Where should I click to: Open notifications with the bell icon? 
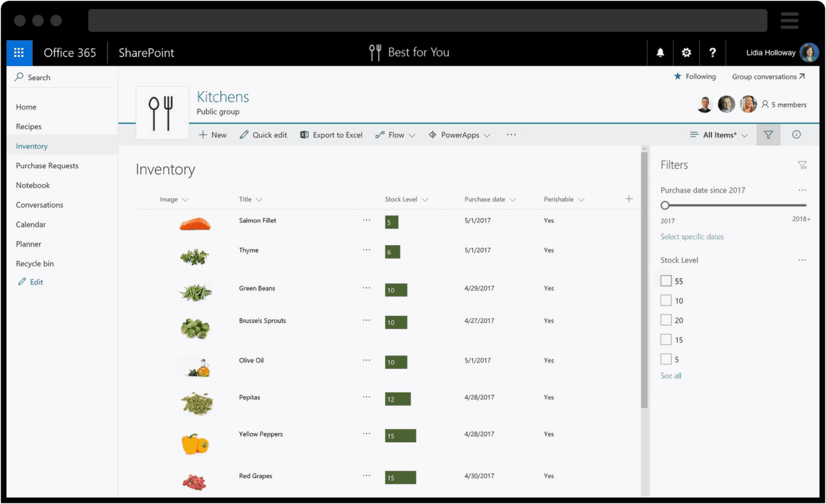pos(660,52)
